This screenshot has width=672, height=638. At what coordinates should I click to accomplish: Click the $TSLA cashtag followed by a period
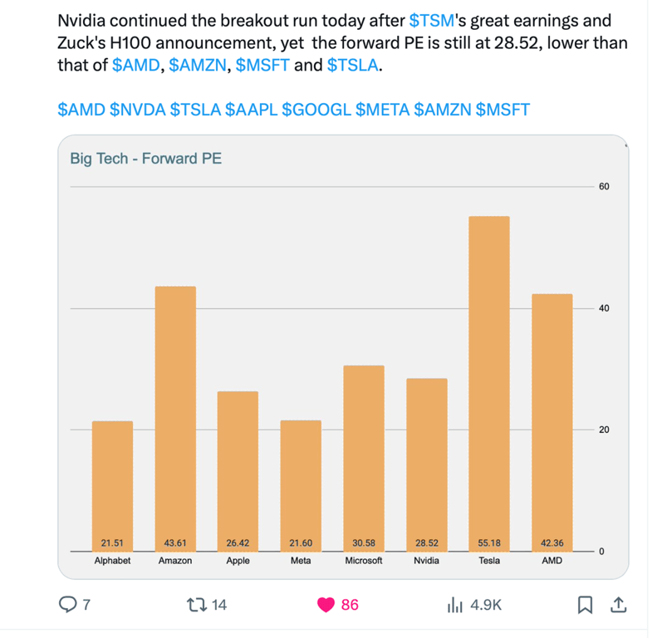point(352,66)
